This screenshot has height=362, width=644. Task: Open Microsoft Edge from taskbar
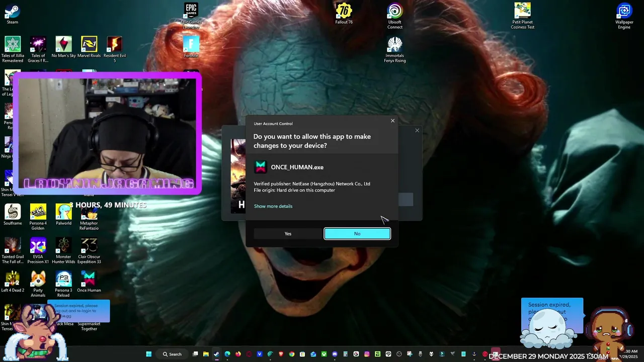click(x=227, y=354)
